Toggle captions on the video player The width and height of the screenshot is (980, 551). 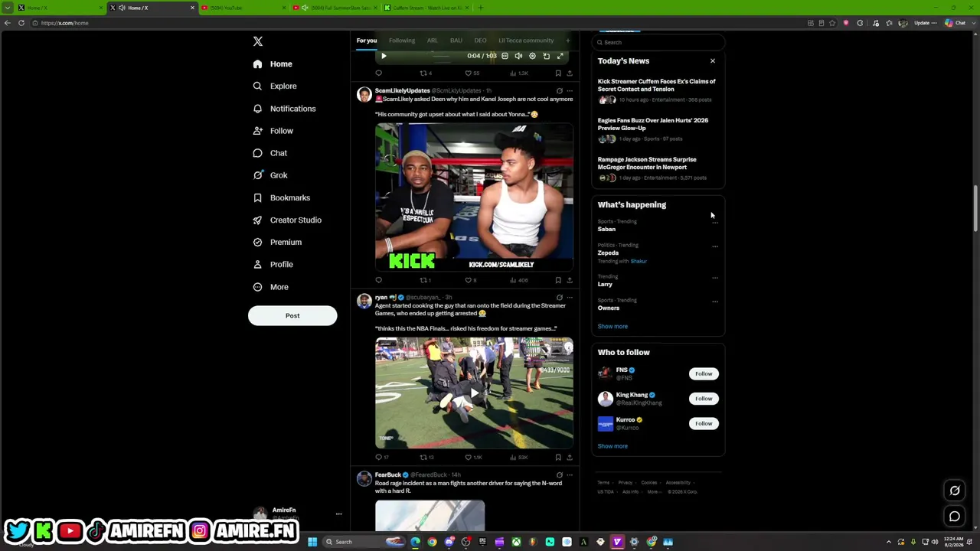click(x=505, y=56)
